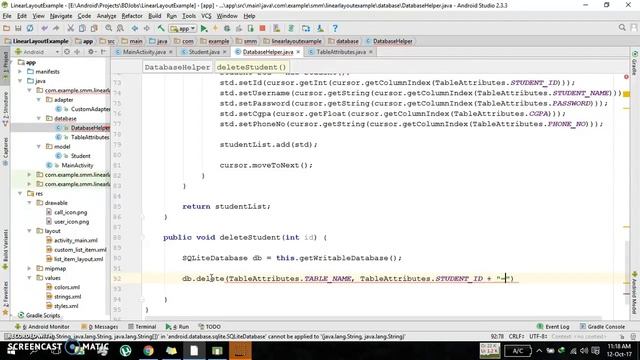Click the Redo arrow icon
640x360 pixels.
56,28
